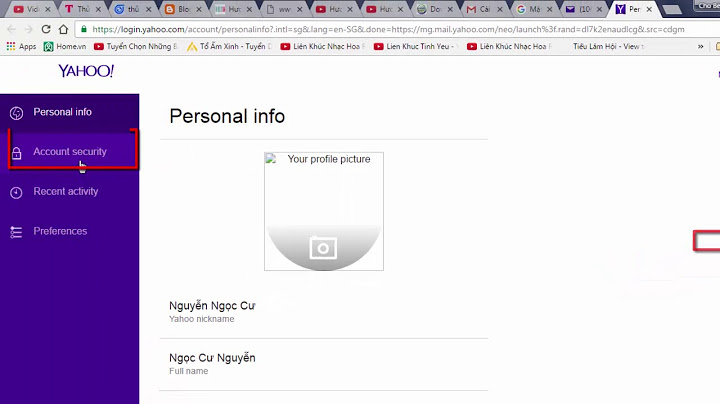Click the Account security lock icon
This screenshot has height=404, width=720.
[x=17, y=153]
